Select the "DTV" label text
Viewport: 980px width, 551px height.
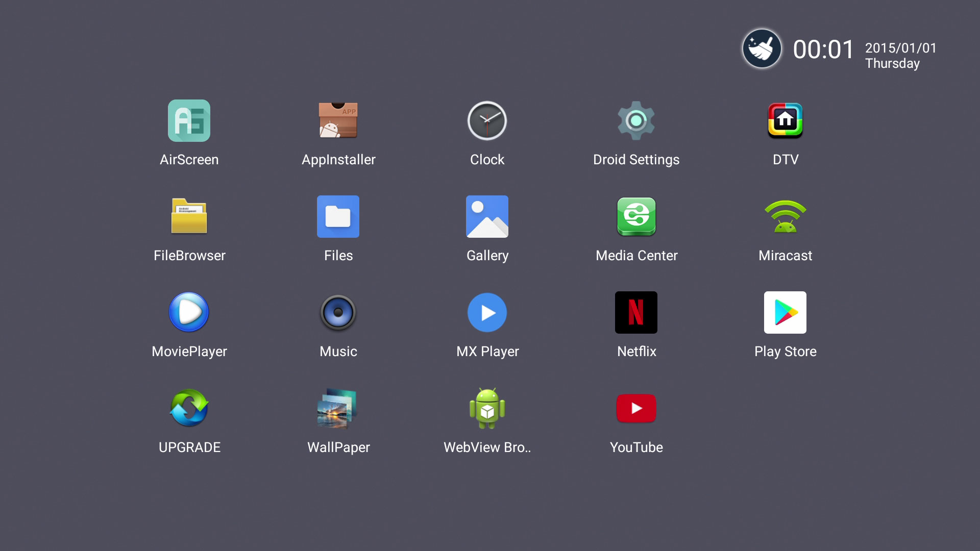click(786, 160)
